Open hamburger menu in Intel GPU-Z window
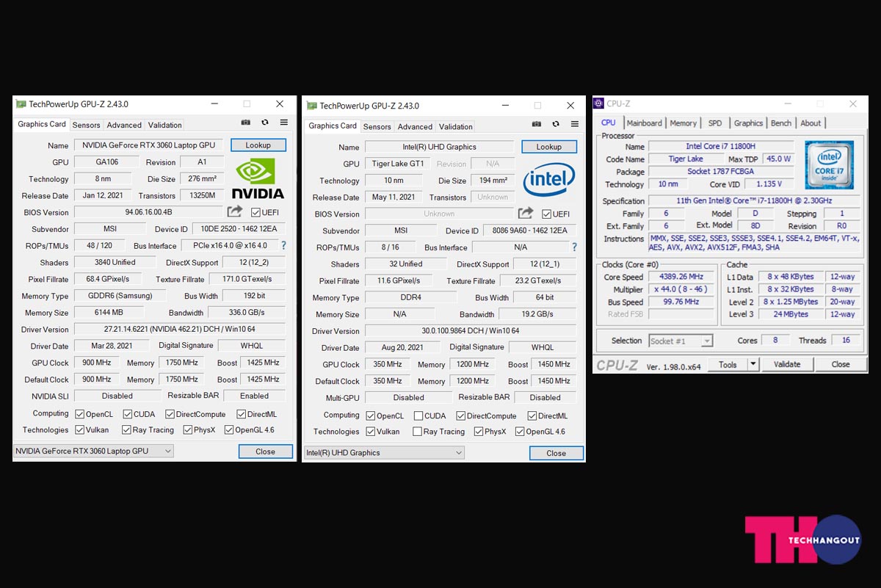This screenshot has width=881, height=588. (x=575, y=124)
